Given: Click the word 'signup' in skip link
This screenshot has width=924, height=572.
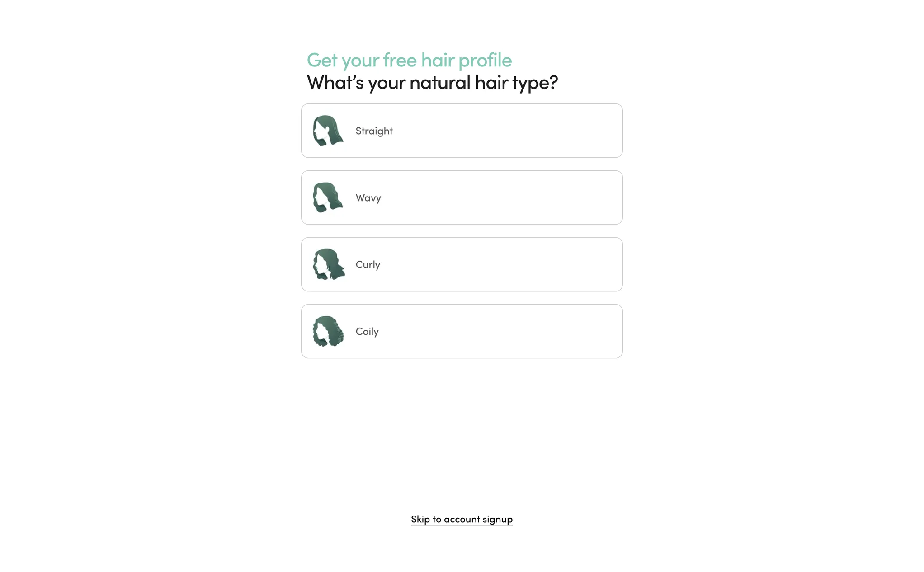Looking at the screenshot, I should tap(497, 520).
